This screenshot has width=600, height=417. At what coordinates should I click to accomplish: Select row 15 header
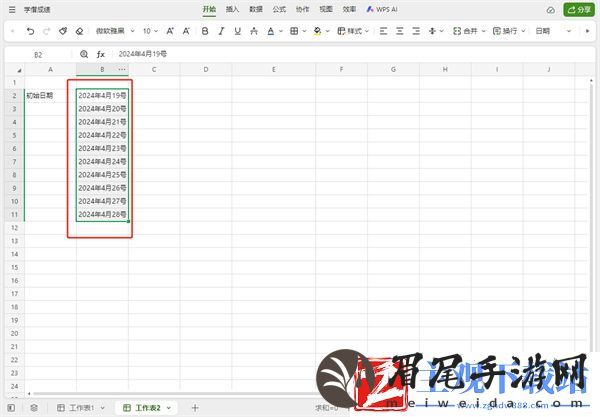coord(15,267)
